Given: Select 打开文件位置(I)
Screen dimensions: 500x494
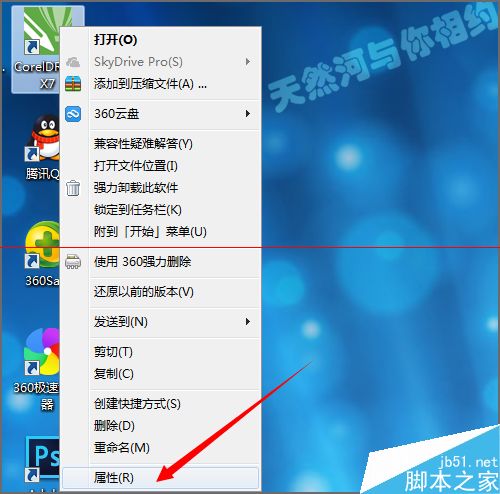Looking at the screenshot, I should tap(160, 166).
